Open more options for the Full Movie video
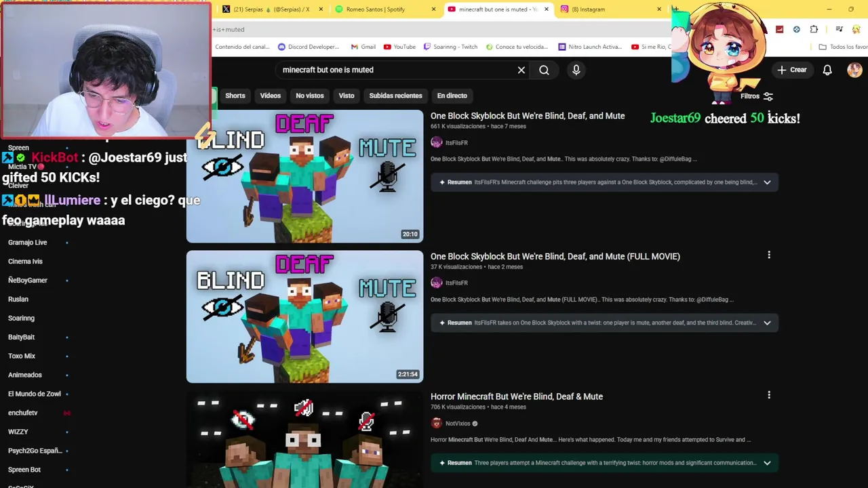The height and width of the screenshot is (488, 868). click(769, 255)
